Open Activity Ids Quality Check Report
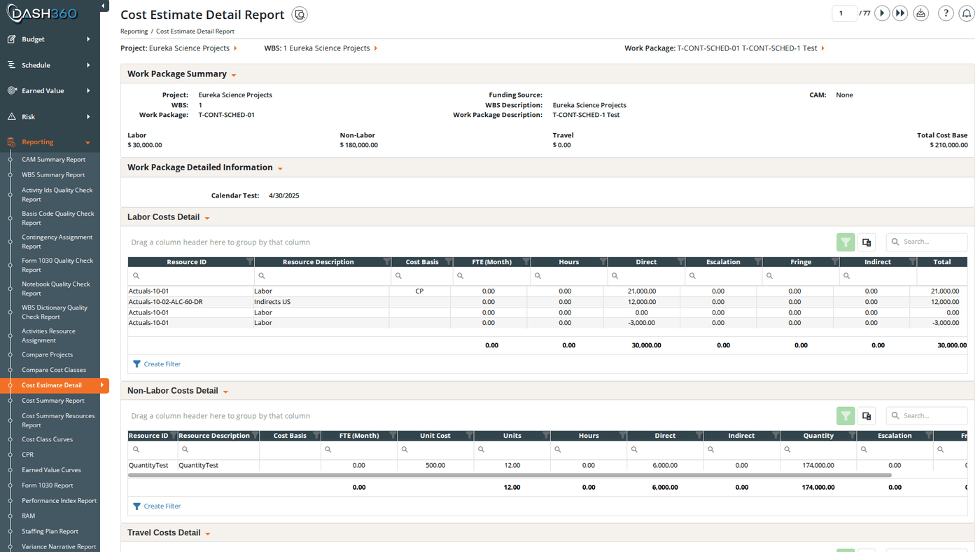 tap(57, 195)
